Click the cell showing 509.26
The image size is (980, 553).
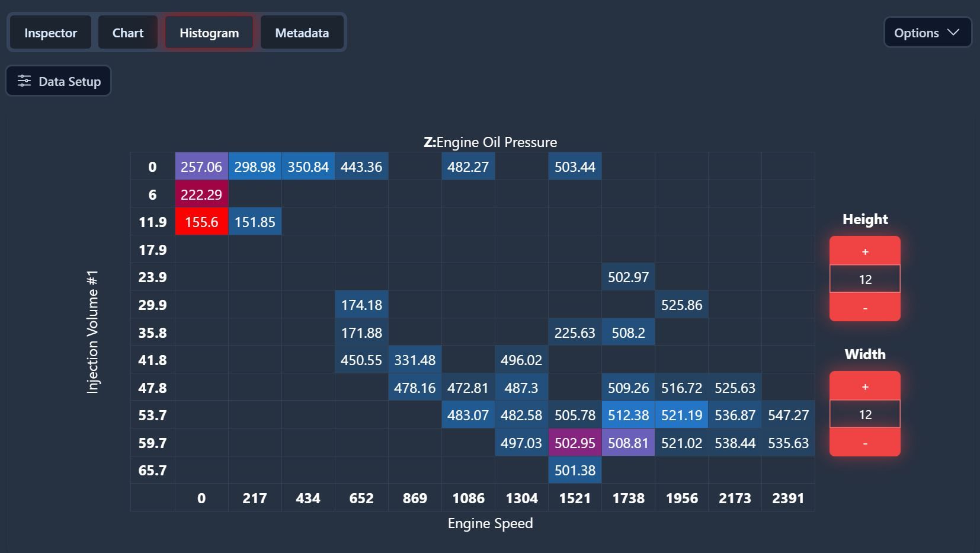click(x=628, y=388)
